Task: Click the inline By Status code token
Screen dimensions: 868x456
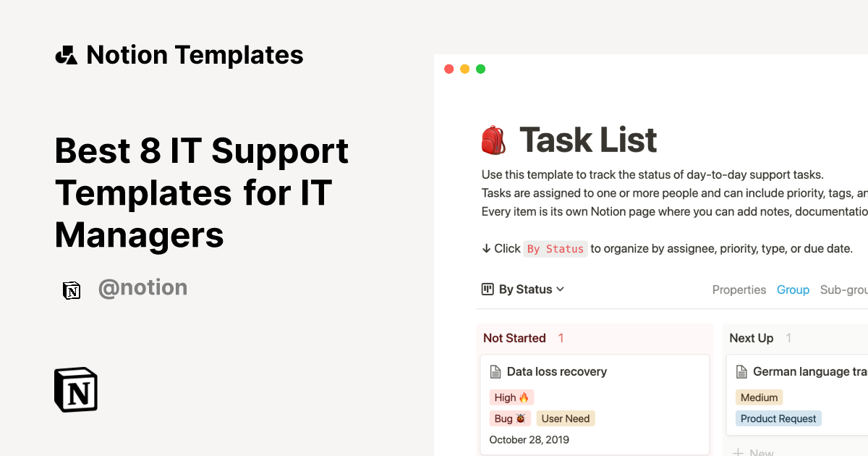Action: click(x=556, y=249)
